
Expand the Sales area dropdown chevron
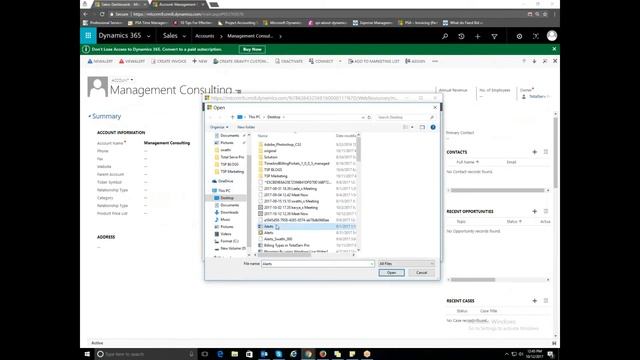click(x=184, y=36)
